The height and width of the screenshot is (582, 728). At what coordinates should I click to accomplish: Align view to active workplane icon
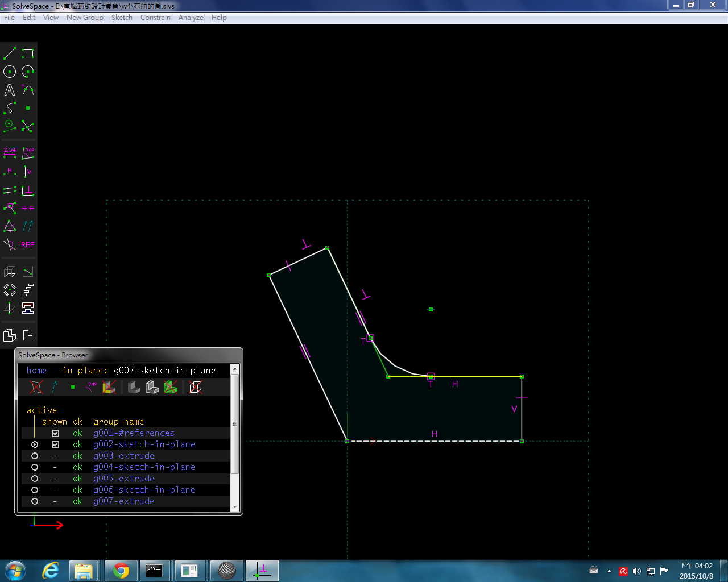pyautogui.click(x=28, y=335)
